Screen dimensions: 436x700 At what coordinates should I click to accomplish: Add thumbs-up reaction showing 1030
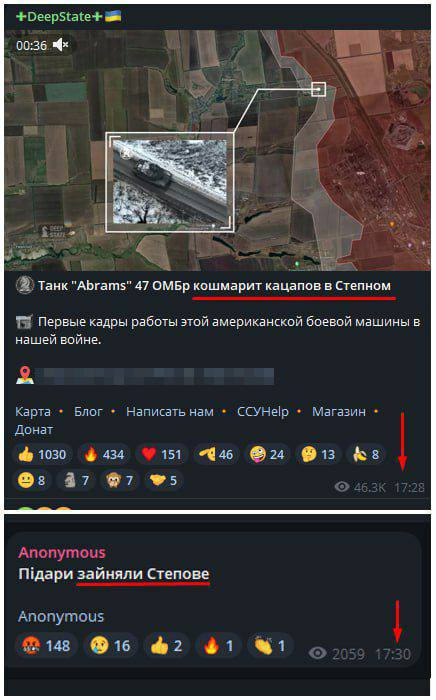[42, 454]
